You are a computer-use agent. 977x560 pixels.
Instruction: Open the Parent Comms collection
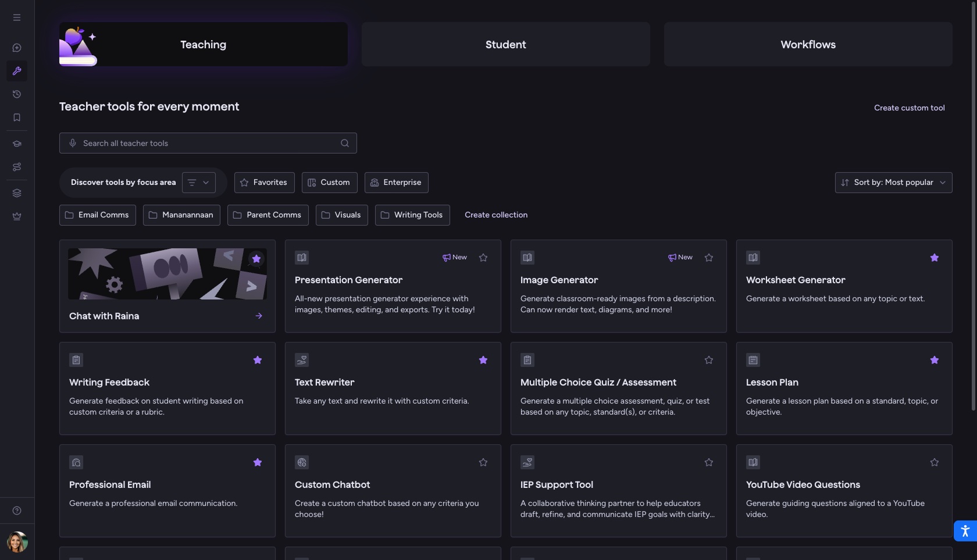[x=268, y=215]
